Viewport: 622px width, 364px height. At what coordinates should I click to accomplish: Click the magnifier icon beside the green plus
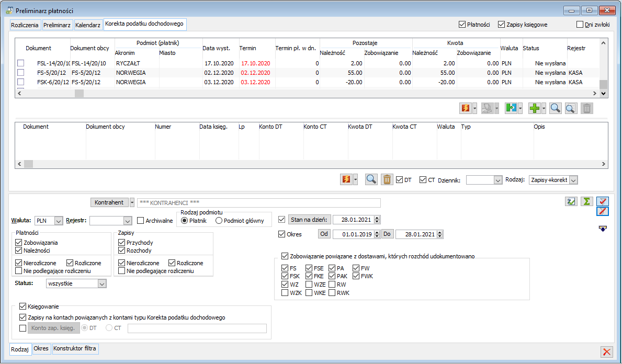pos(556,108)
